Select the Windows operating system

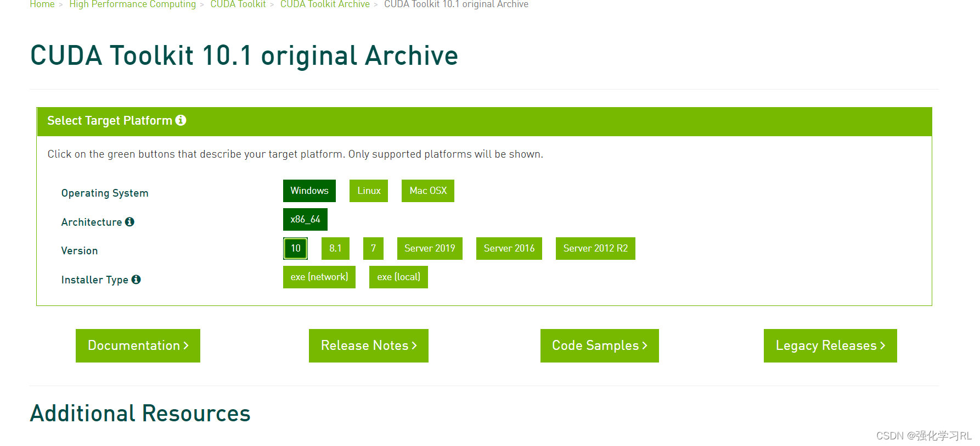[x=309, y=191]
